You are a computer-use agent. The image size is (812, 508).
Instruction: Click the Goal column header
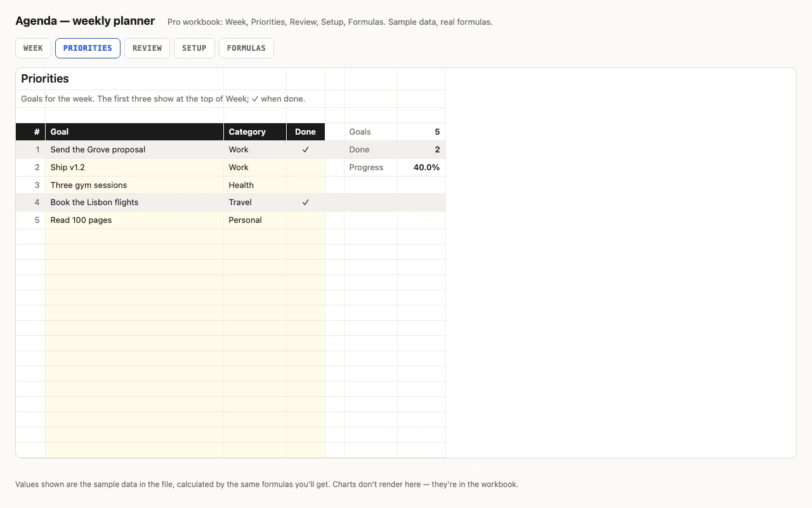[x=134, y=132]
